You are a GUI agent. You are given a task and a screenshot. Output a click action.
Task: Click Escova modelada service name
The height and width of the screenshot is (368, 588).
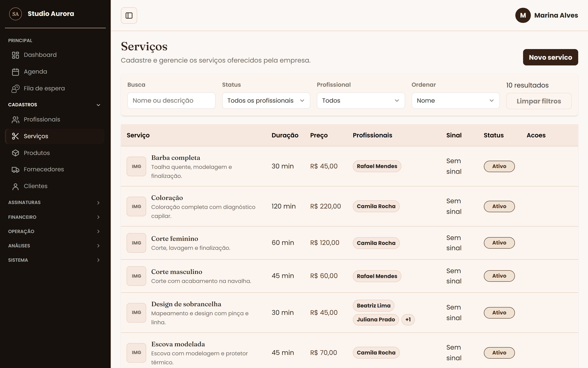(178, 344)
